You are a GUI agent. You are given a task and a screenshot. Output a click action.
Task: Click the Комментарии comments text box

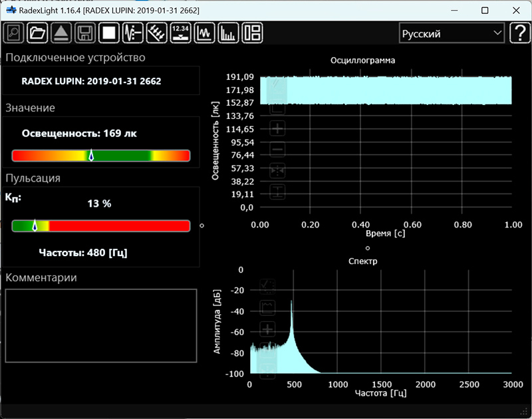click(101, 325)
